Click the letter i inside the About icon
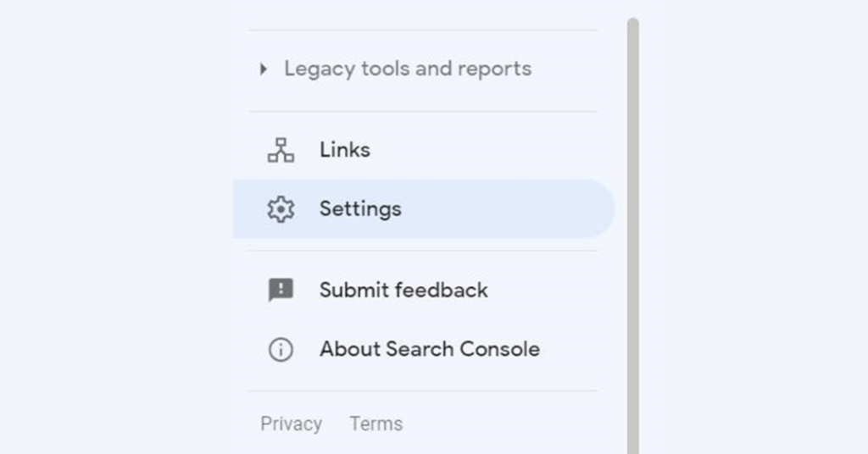Screen dimensions: 868x454 pos(281,350)
